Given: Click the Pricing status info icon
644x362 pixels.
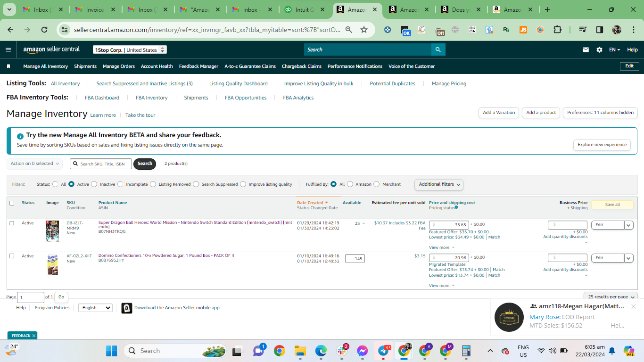Looking at the screenshot, I should pyautogui.click(x=456, y=207).
